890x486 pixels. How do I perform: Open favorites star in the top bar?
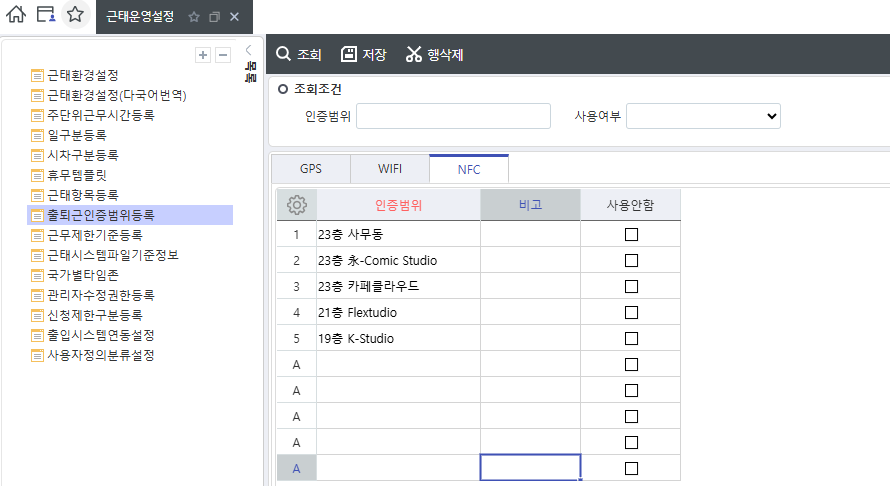tap(74, 15)
